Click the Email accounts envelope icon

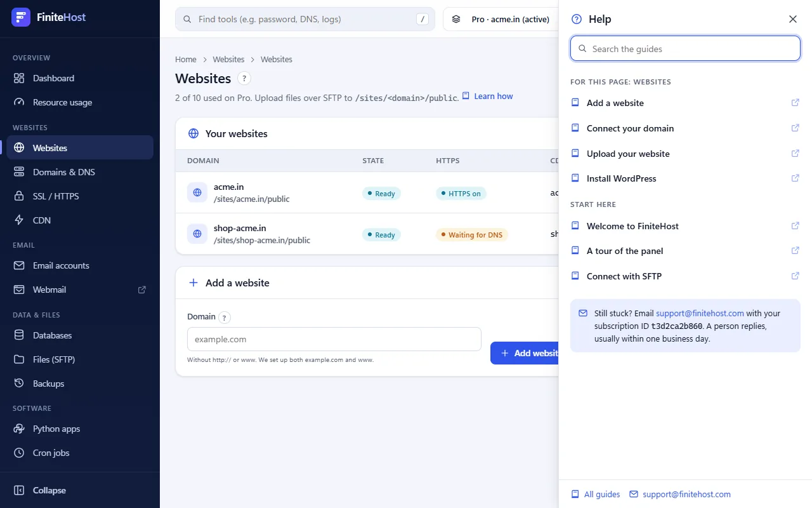(x=20, y=265)
